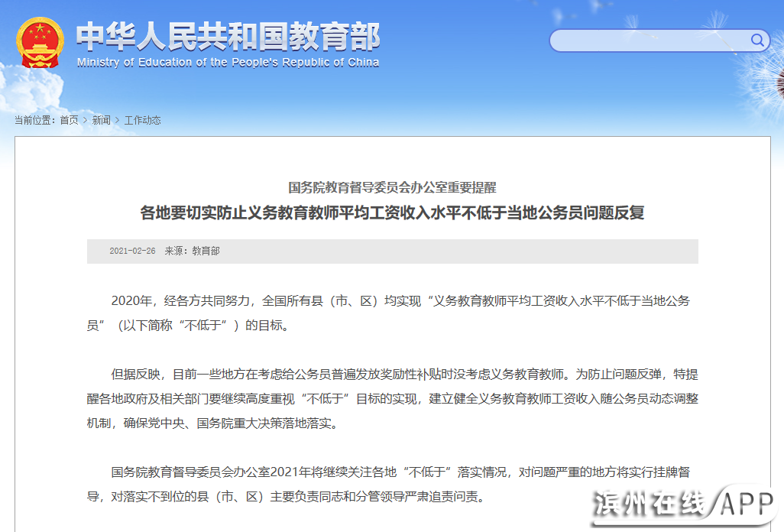
Task: Click the English Ministry of Education subtitle
Action: click(228, 63)
